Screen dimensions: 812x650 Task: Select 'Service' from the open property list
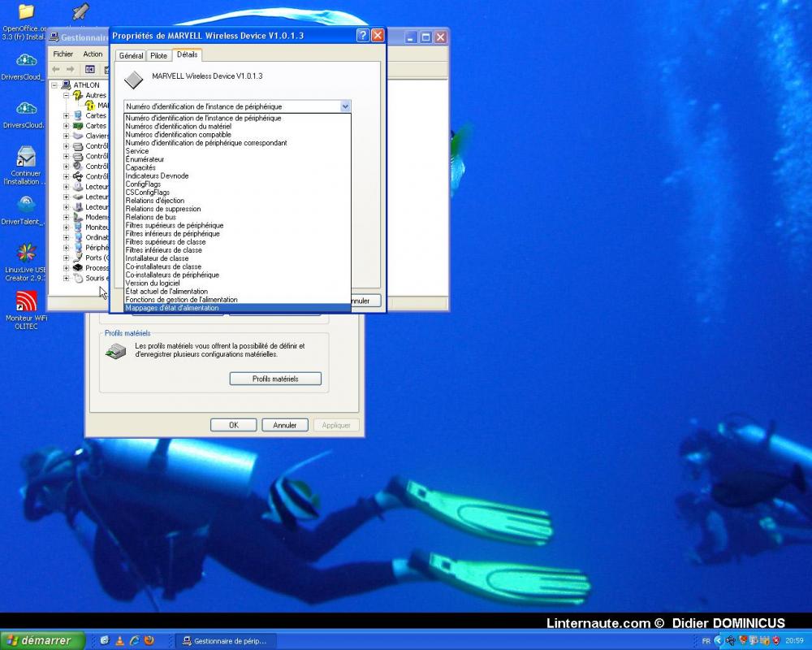(x=136, y=151)
